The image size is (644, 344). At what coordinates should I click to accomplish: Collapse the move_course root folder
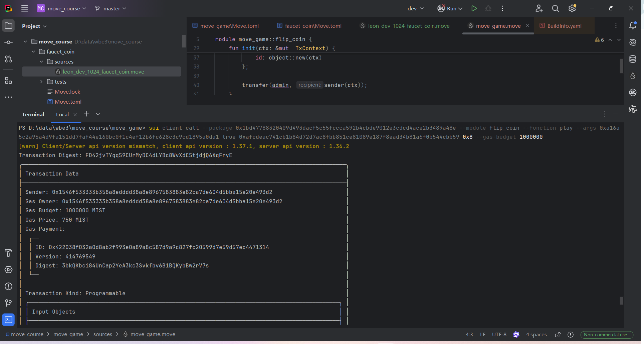click(x=25, y=41)
